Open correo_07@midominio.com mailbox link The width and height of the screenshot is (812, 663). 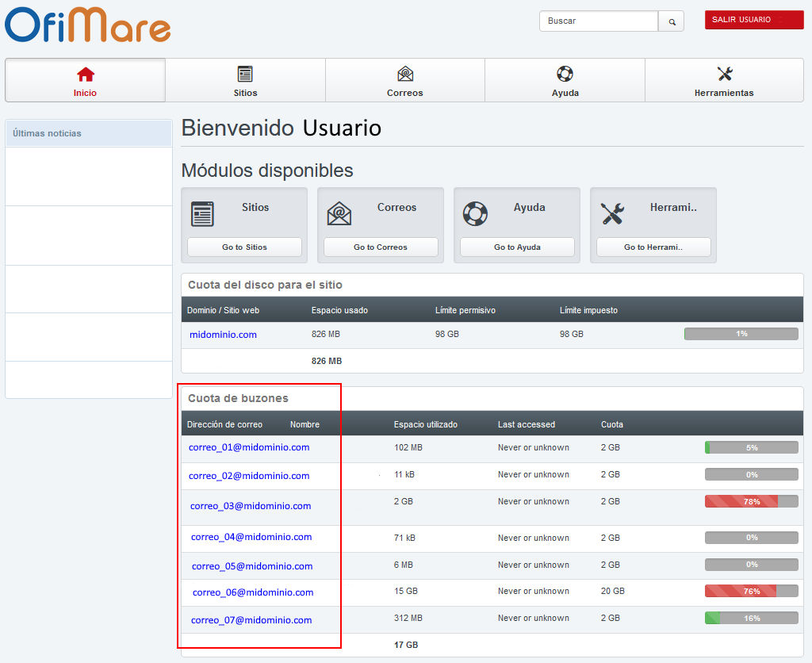pos(251,620)
